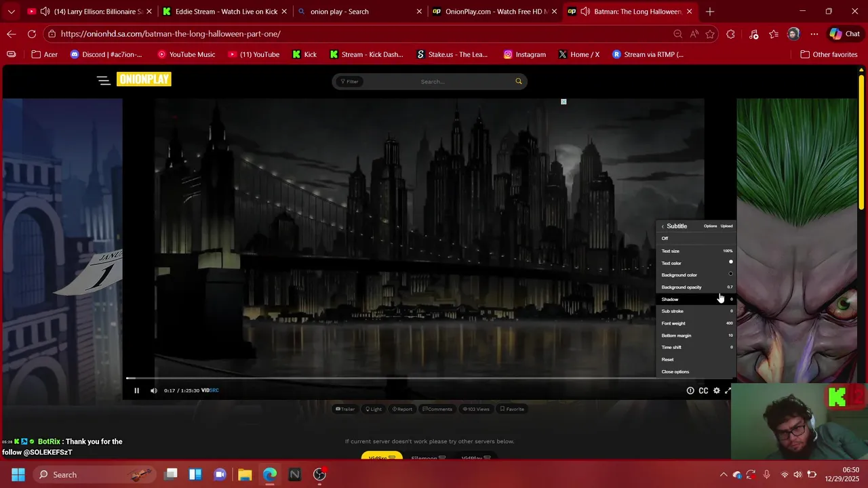Viewport: 868px width, 488px height.
Task: Open the Comments section
Action: coord(437,409)
